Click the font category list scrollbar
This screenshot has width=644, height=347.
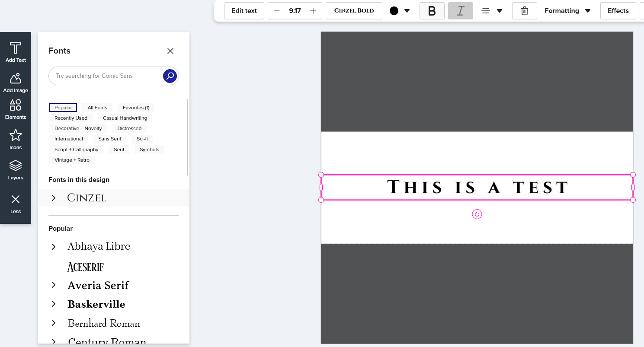[188, 137]
